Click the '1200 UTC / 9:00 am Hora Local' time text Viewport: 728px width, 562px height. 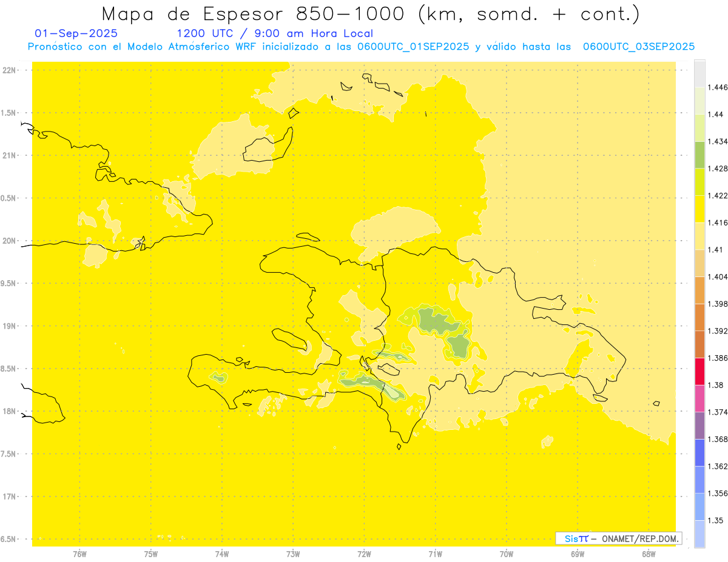tap(275, 33)
